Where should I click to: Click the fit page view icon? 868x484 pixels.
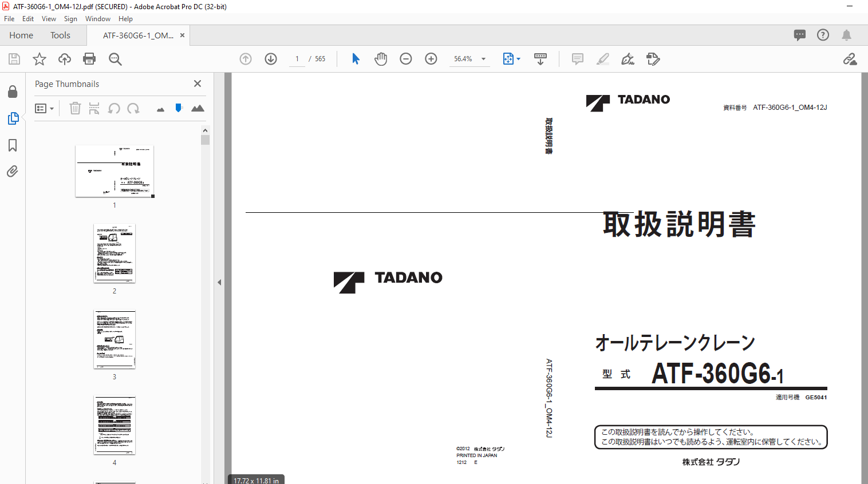508,59
